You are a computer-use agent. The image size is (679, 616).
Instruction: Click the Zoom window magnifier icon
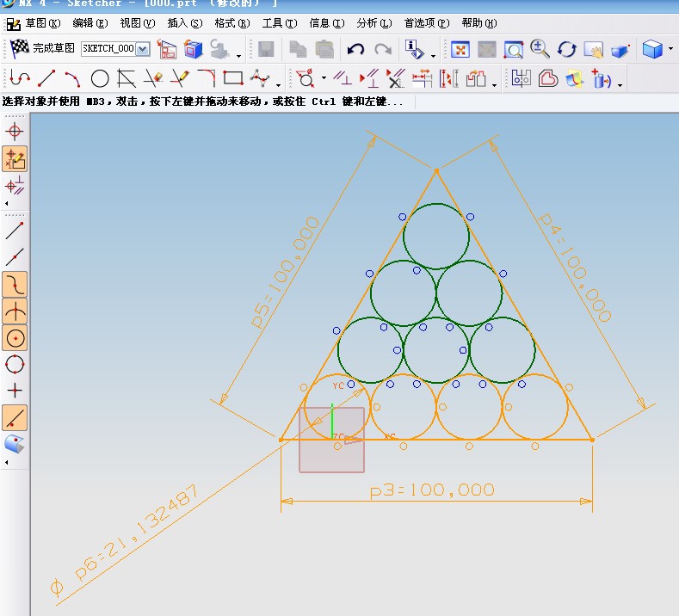pos(514,50)
